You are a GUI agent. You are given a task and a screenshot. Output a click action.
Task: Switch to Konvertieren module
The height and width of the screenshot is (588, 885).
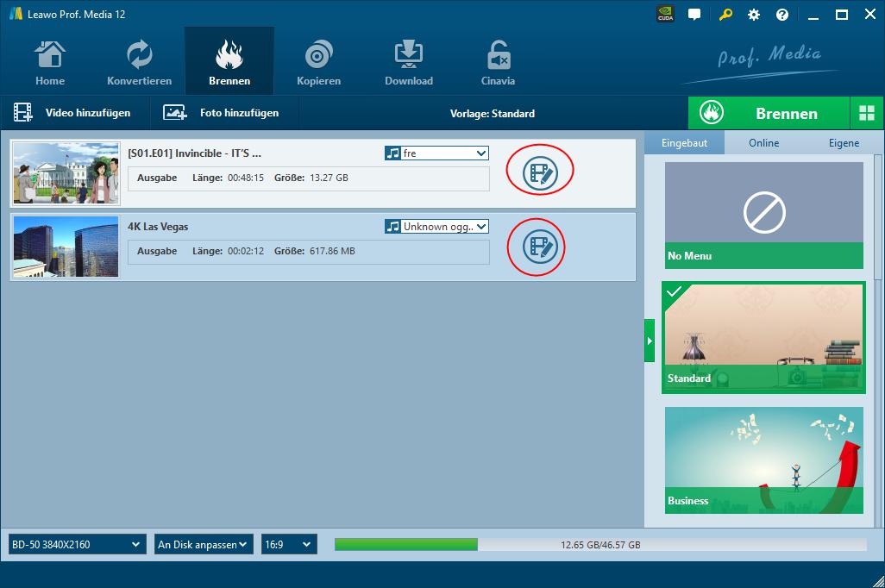pos(140,62)
